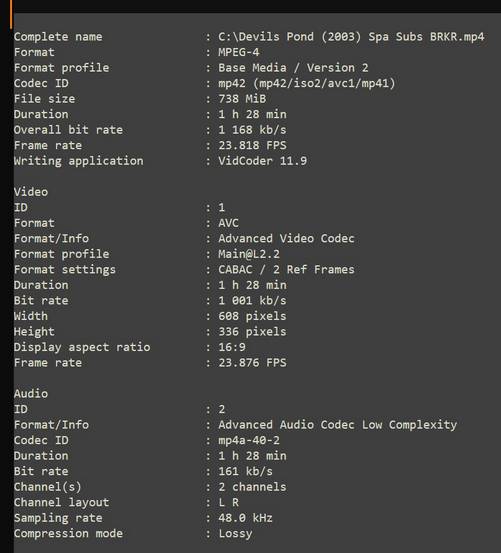Select the File size 738 MiB value
501x553 pixels.
click(x=242, y=99)
